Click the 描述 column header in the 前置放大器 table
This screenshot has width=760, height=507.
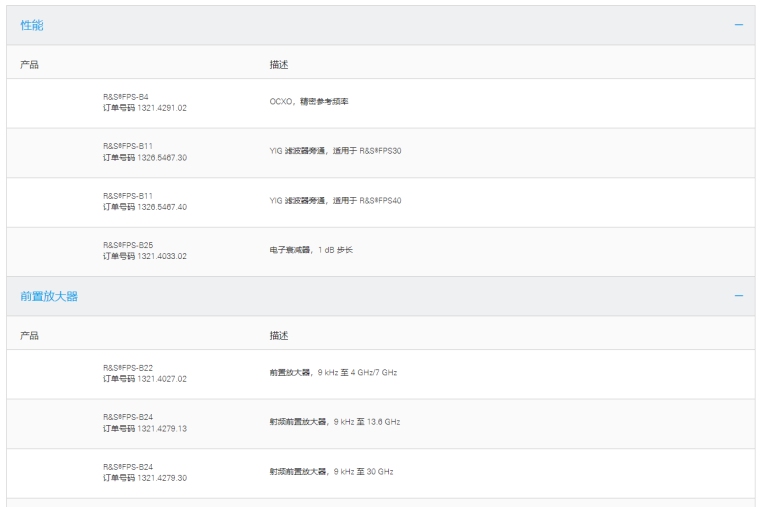pyautogui.click(x=278, y=336)
